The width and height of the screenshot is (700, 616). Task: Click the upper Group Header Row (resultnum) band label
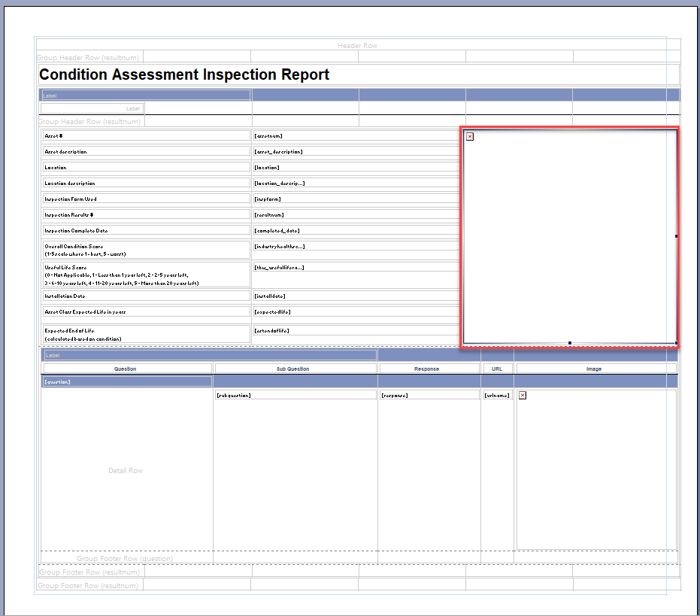[x=88, y=56]
